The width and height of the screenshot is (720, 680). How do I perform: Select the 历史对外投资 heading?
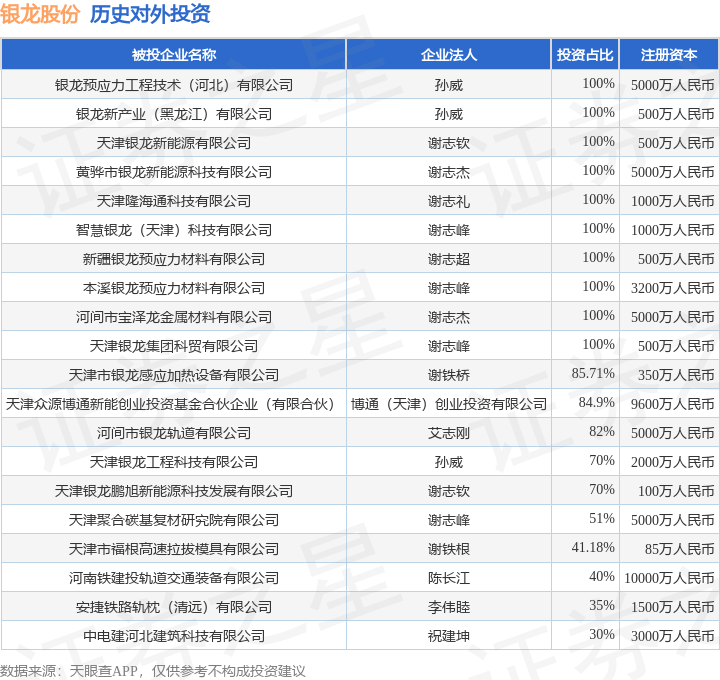[x=150, y=14]
